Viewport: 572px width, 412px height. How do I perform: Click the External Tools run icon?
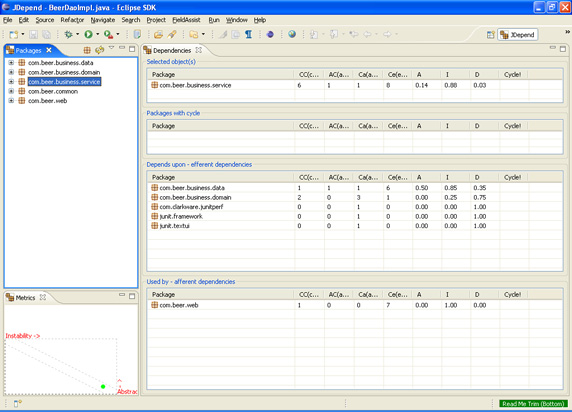[x=108, y=34]
